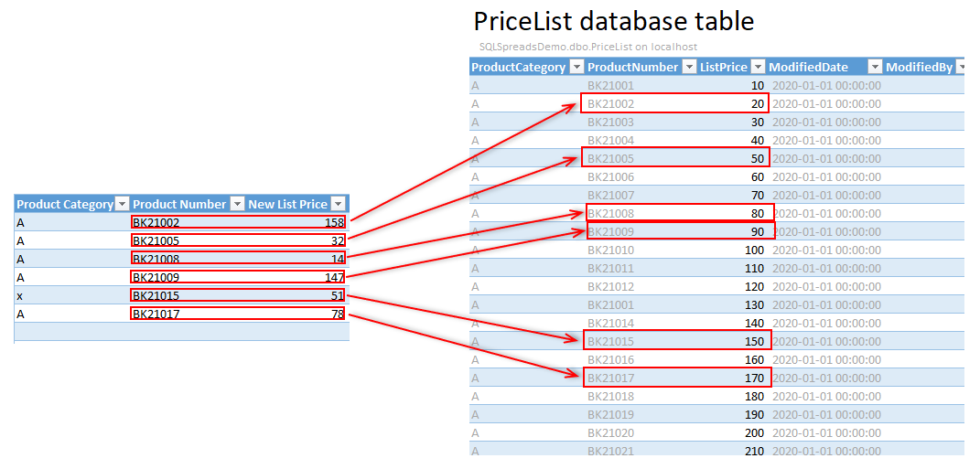The height and width of the screenshot is (469, 980).
Task: Click BK21020 in PriceList table
Action: tap(610, 432)
